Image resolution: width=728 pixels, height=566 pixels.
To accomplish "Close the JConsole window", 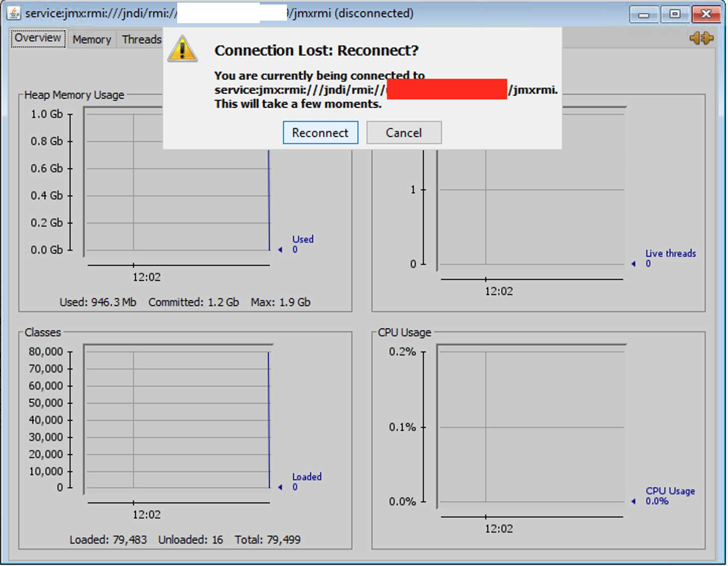I will (706, 15).
